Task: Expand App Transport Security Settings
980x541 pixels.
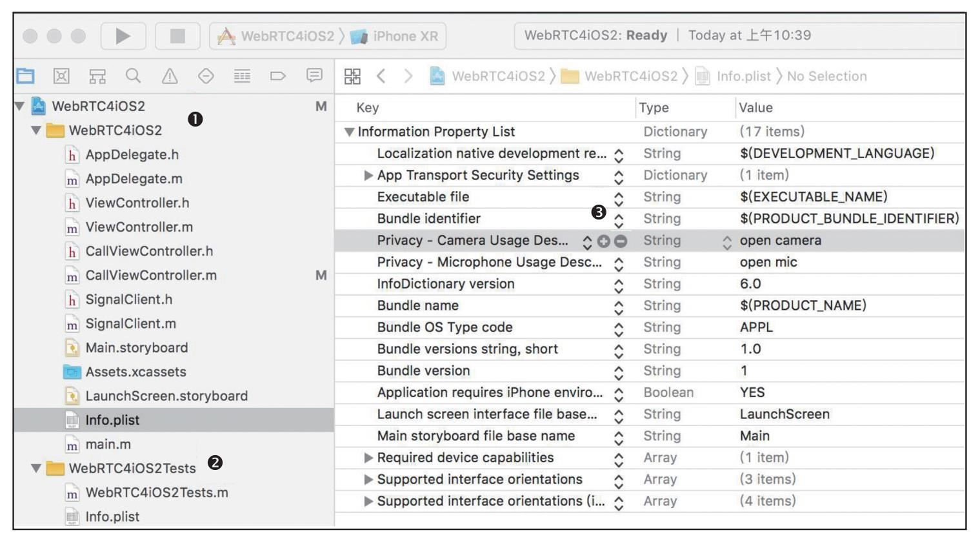Action: coord(368,176)
